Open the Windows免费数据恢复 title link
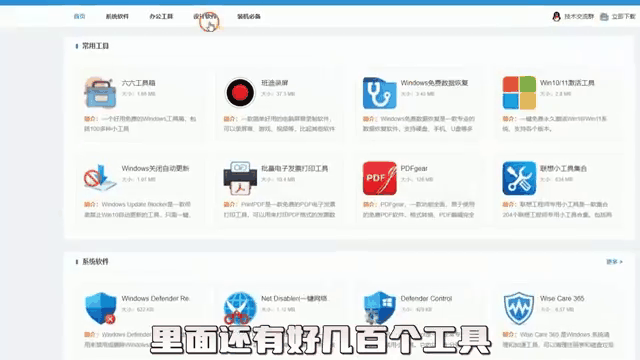Image resolution: width=640 pixels, height=360 pixels. pos(434,83)
